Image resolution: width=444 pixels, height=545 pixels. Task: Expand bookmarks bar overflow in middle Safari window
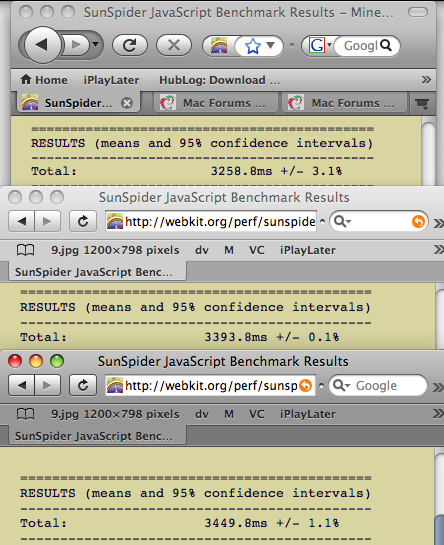(x=438, y=250)
